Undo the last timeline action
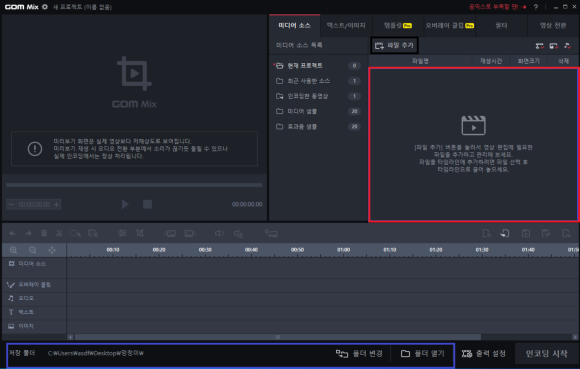 12,233
